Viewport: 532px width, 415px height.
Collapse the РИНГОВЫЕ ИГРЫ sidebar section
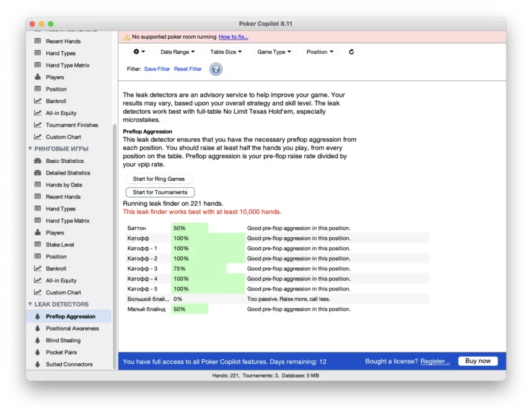pos(30,149)
